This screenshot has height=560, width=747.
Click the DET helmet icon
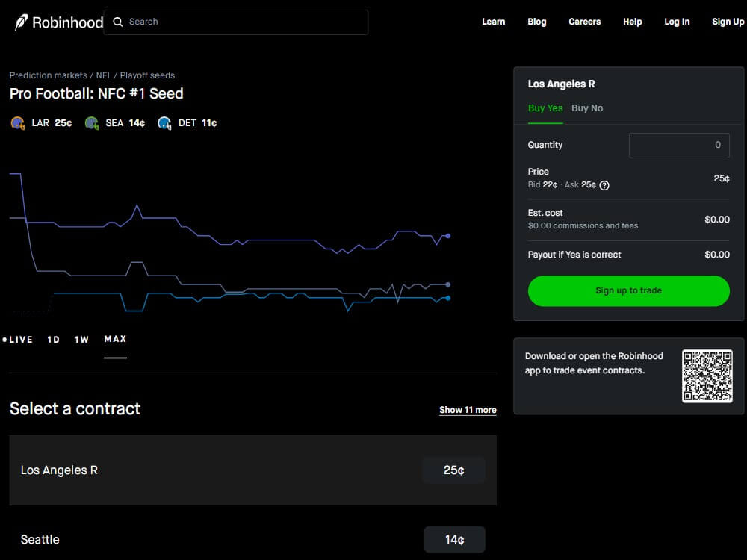(x=164, y=123)
